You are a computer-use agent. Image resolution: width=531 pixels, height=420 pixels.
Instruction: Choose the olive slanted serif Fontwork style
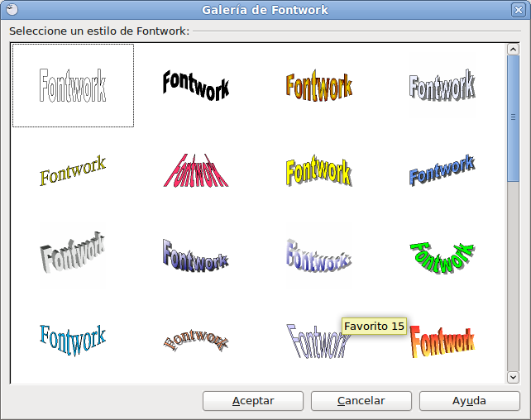tap(73, 170)
